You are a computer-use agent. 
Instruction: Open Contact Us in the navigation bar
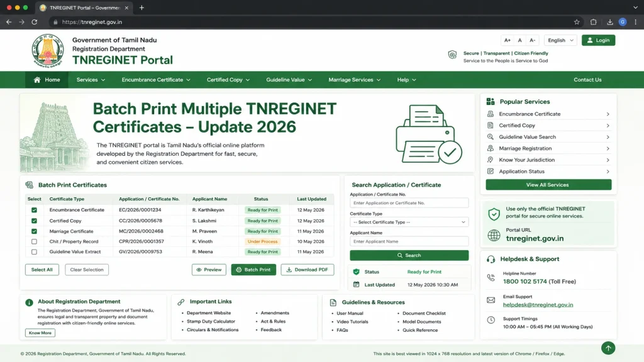pyautogui.click(x=587, y=80)
